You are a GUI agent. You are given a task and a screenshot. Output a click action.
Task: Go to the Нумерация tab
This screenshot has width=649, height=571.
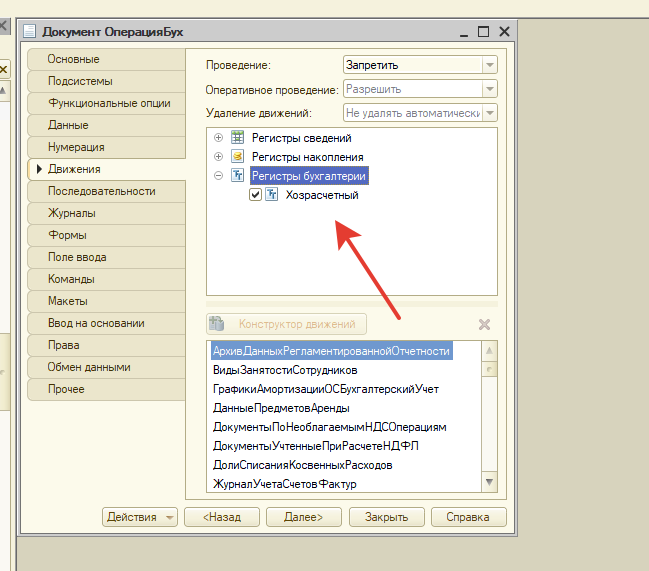[x=106, y=147]
